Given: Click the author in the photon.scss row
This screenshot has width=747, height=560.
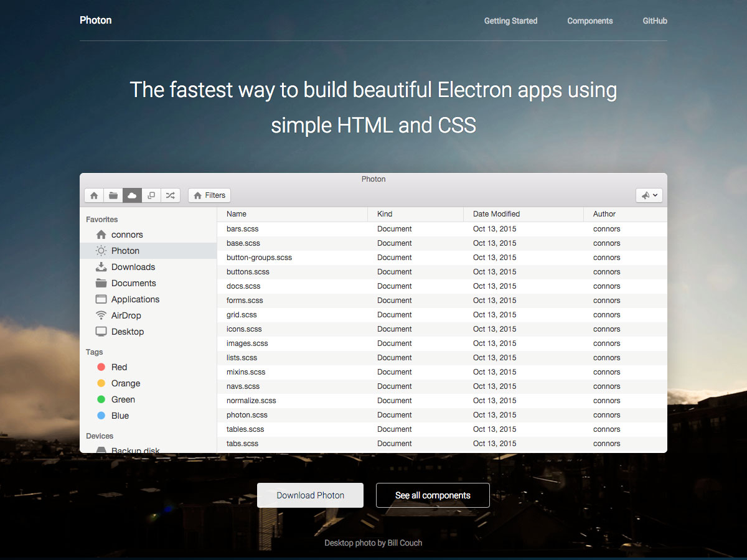Looking at the screenshot, I should tap(607, 415).
